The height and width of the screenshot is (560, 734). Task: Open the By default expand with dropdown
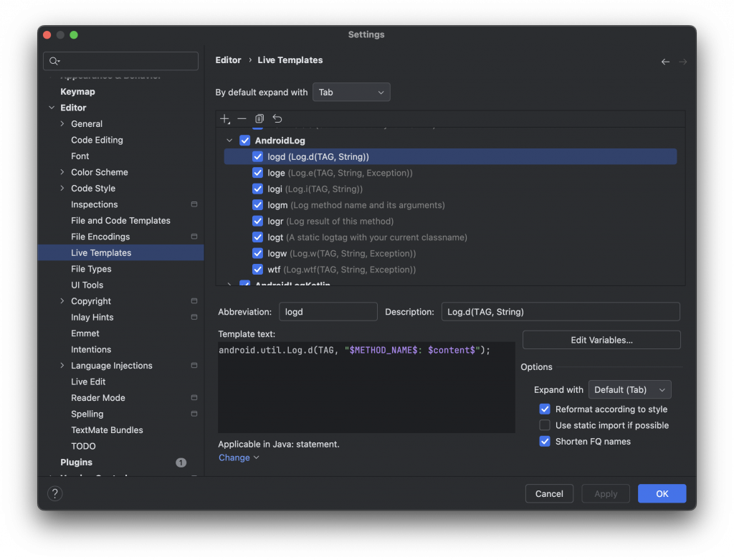coord(351,92)
